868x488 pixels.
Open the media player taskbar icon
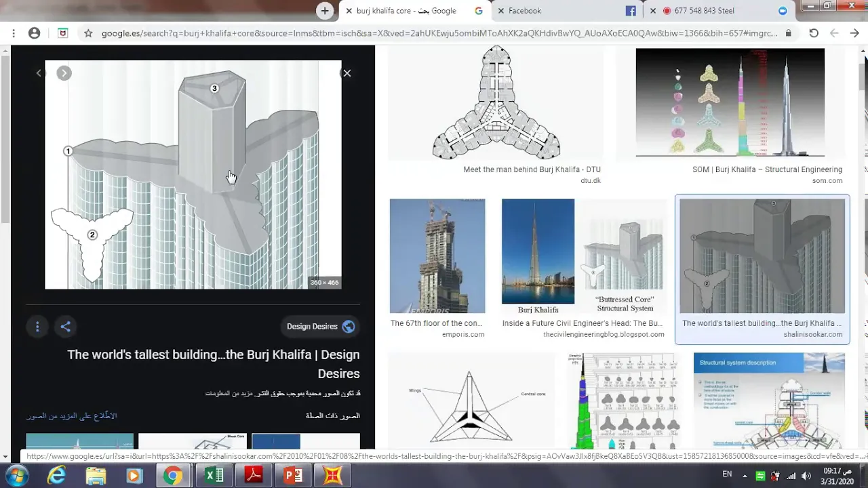134,476
